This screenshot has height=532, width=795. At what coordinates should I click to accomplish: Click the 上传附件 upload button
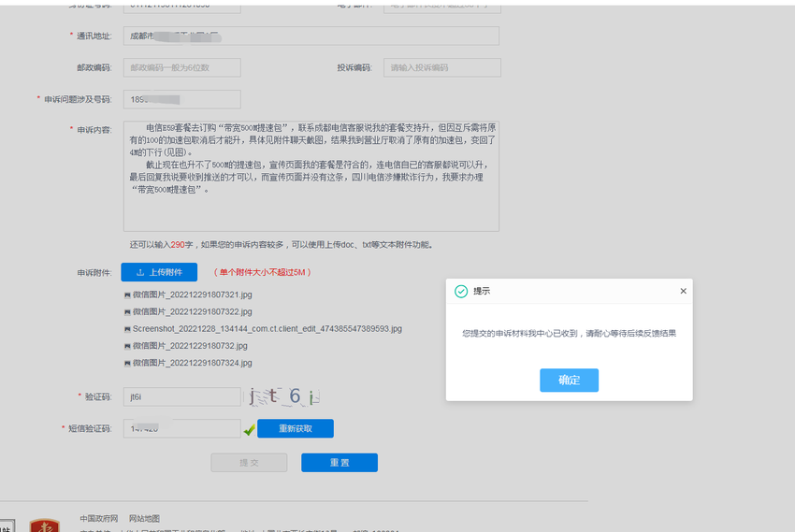point(159,272)
